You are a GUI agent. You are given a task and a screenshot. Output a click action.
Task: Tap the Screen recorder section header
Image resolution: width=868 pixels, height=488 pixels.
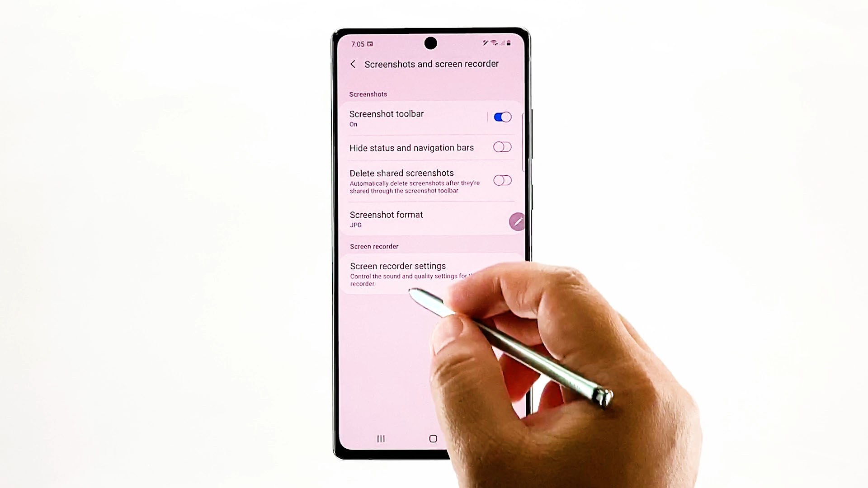(374, 246)
